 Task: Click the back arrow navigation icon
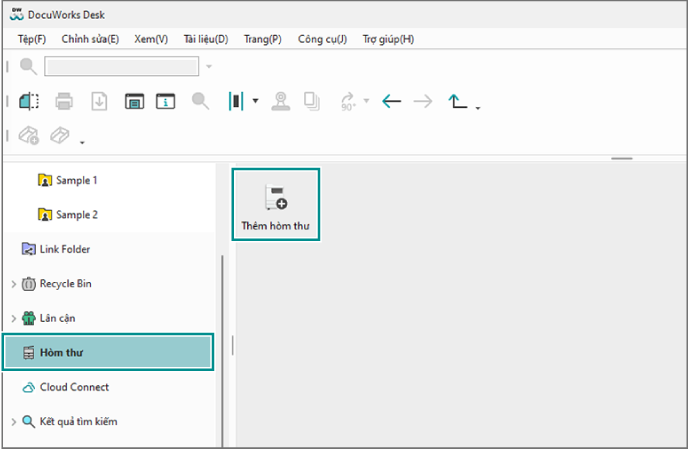coord(392,101)
